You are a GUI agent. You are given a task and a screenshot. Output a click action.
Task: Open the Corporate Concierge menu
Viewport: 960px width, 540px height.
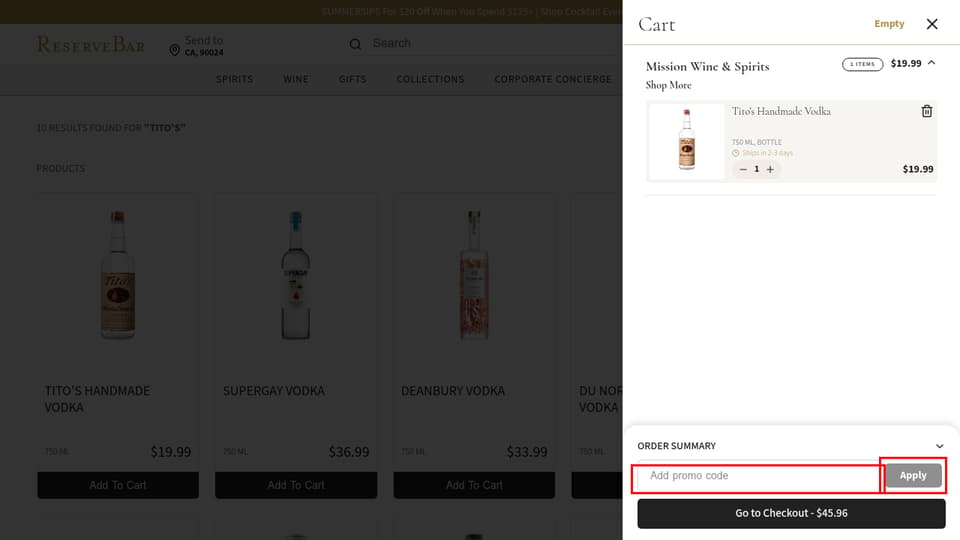point(553,80)
